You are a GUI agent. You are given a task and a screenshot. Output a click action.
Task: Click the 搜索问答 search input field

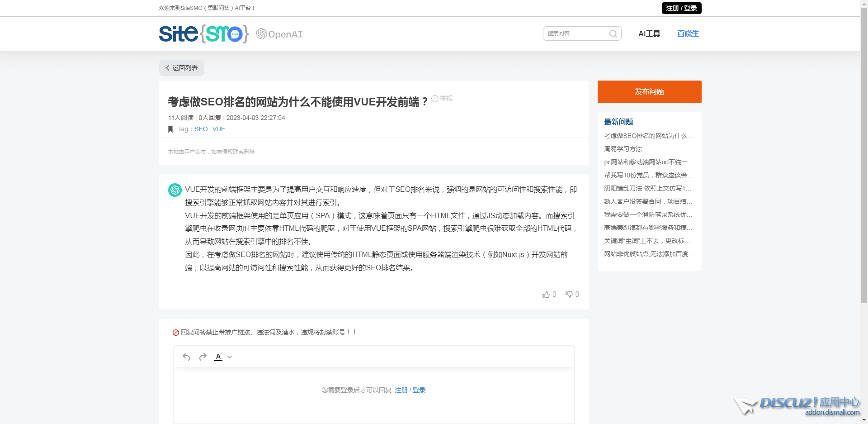574,33
